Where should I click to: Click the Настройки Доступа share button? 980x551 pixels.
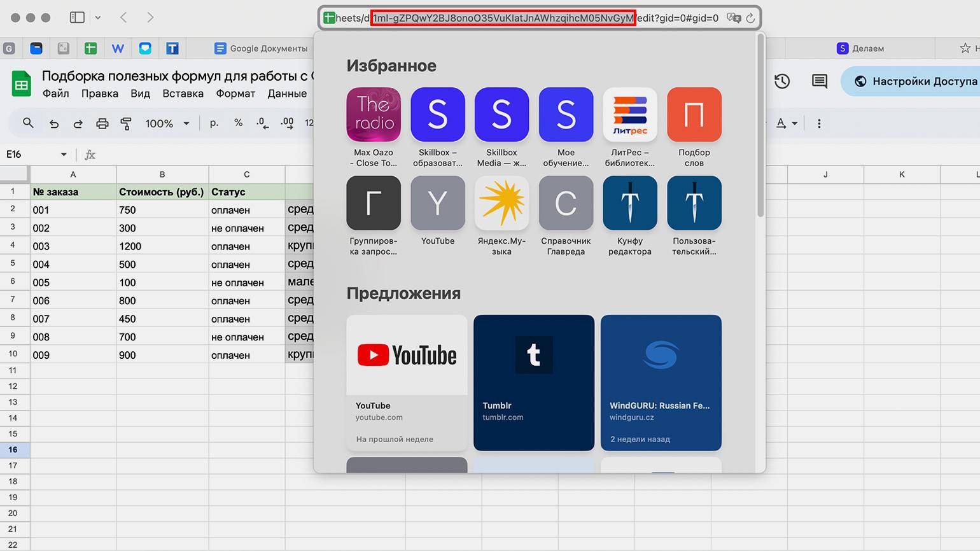pyautogui.click(x=914, y=81)
